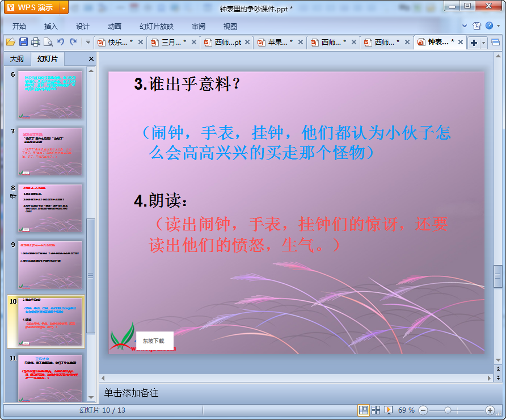This screenshot has width=506, height=420.
Task: Click the window arrangement icon
Action: 495,43
